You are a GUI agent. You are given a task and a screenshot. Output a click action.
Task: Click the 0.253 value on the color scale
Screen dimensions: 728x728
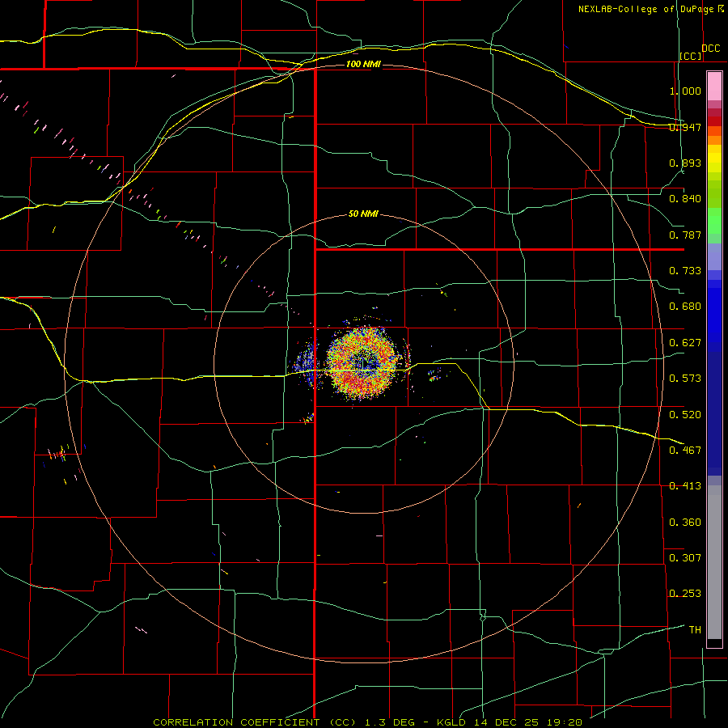tap(685, 594)
